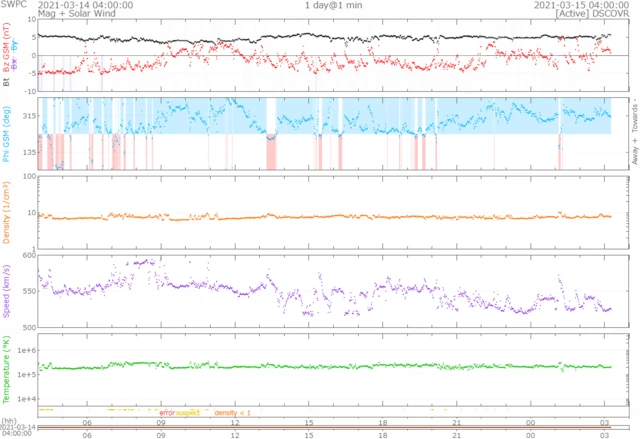Click the 12 hour mark on time axis
Screen dimensions: 640x439
pos(235,423)
